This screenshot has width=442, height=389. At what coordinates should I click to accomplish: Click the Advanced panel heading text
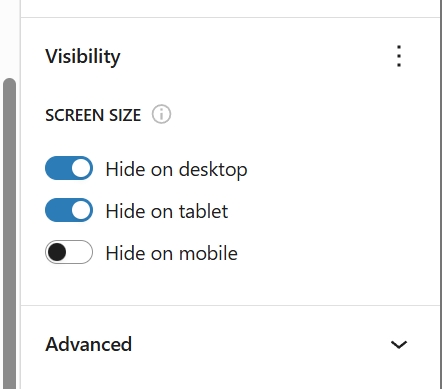(89, 344)
